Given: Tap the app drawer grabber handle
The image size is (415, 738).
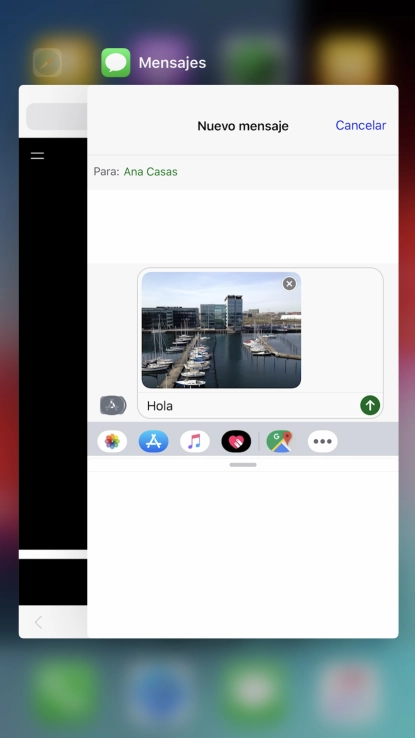Looking at the screenshot, I should tap(243, 465).
